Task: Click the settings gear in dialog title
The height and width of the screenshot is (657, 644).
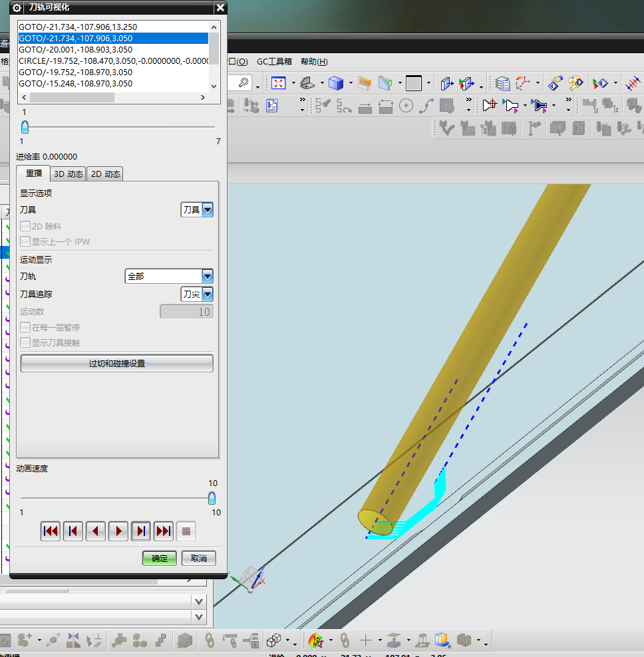Action: 17,8
